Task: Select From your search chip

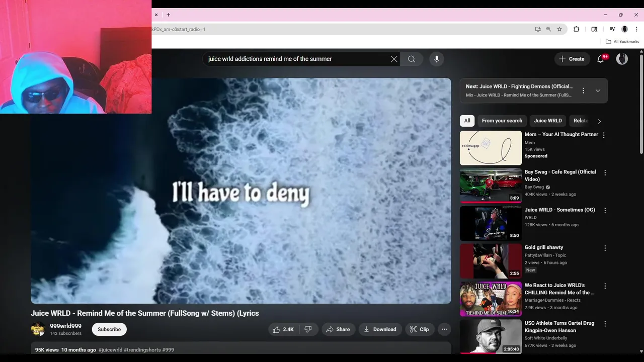Action: (502, 121)
